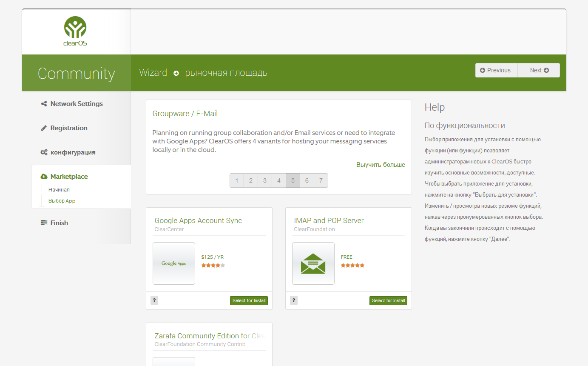The width and height of the screenshot is (588, 366).
Task: Click the рыночная площадь breadcrumb text
Action: click(x=226, y=73)
